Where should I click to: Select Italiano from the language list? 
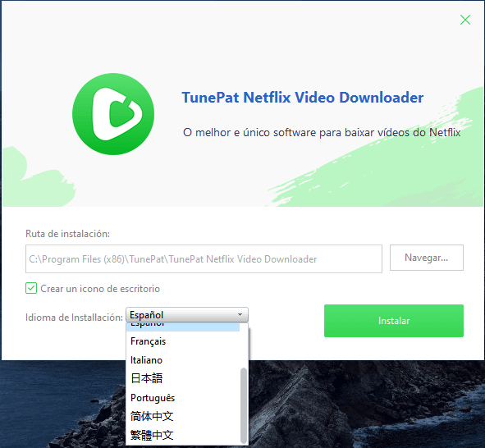[183, 360]
